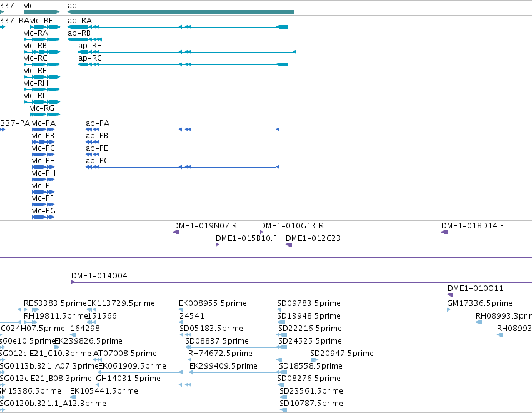Viewport: 532px width, 413px height.
Task: Click the ap-PA protein label
Action: coord(98,123)
